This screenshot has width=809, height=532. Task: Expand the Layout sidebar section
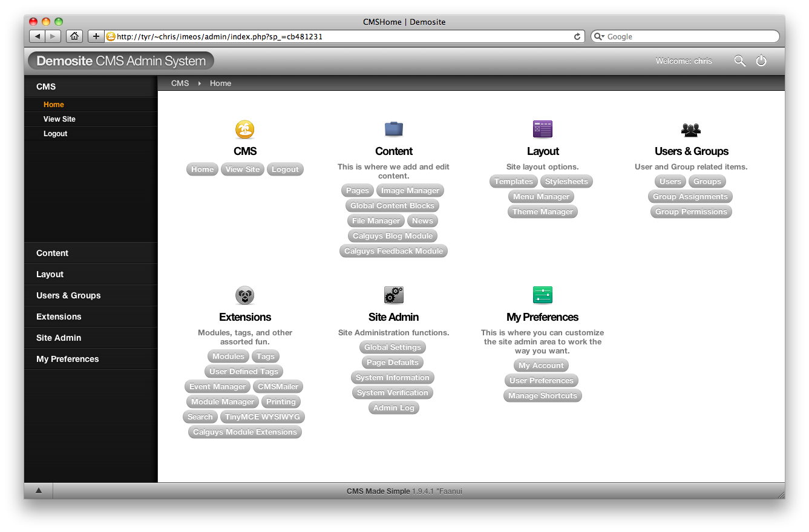pyautogui.click(x=91, y=274)
